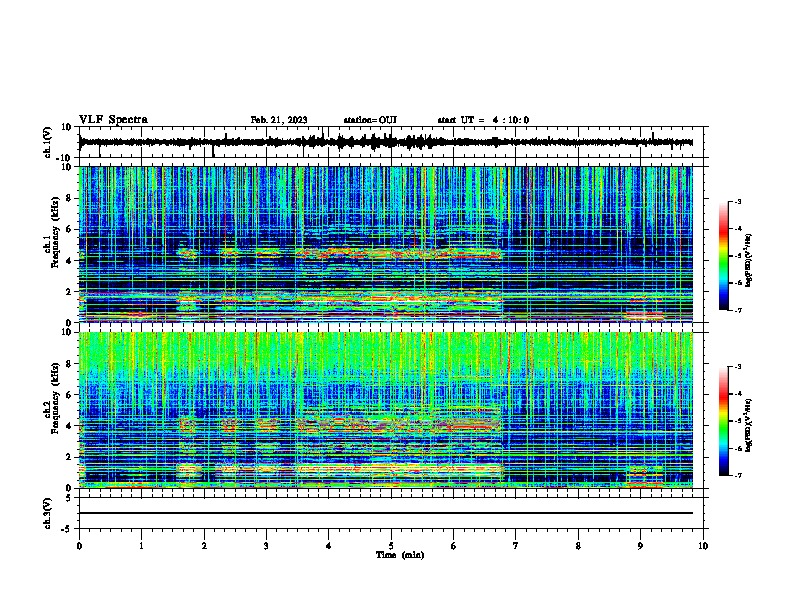This screenshot has width=792, height=612.
Task: Click the 'VLF Spectra' title text
Action: [113, 120]
